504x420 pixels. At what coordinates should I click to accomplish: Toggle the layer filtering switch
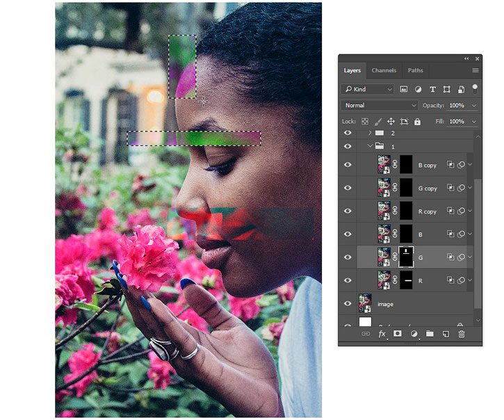tap(475, 89)
